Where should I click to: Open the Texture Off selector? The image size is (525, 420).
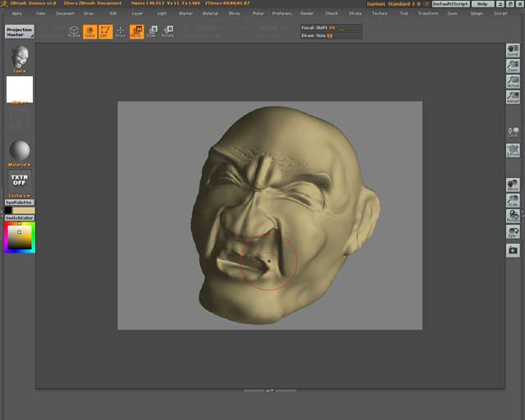coord(20,179)
